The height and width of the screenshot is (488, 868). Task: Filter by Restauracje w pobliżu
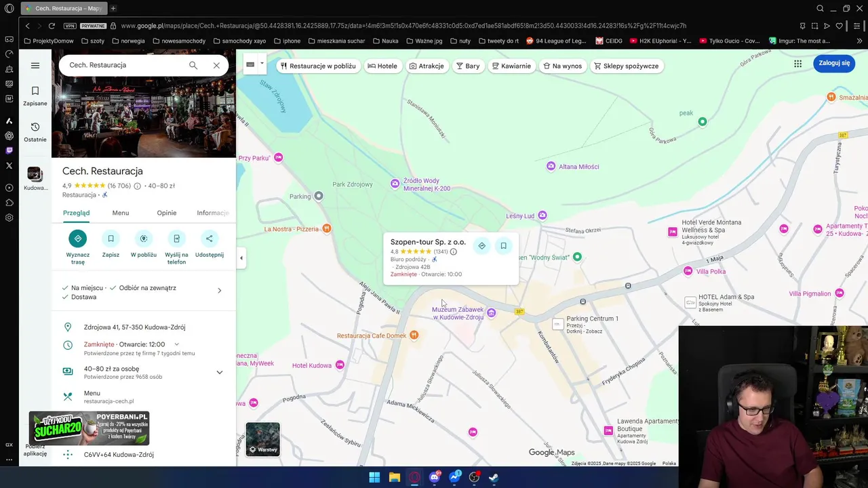(x=318, y=66)
